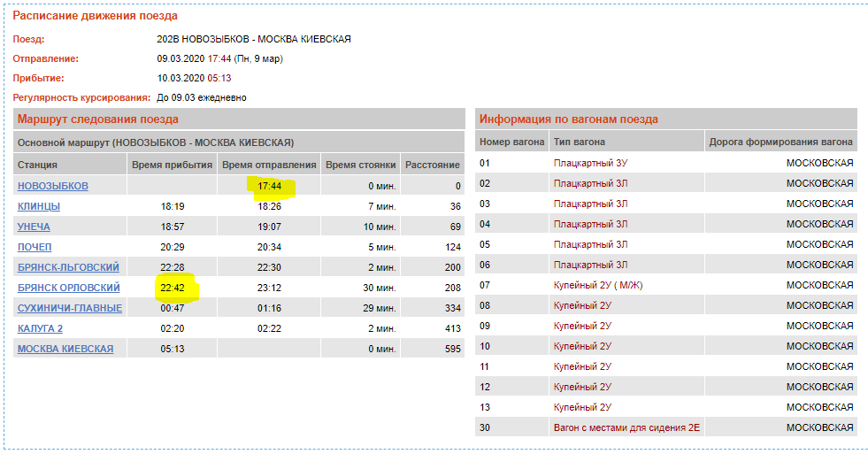Click the УНЕЧА station link

(34, 227)
